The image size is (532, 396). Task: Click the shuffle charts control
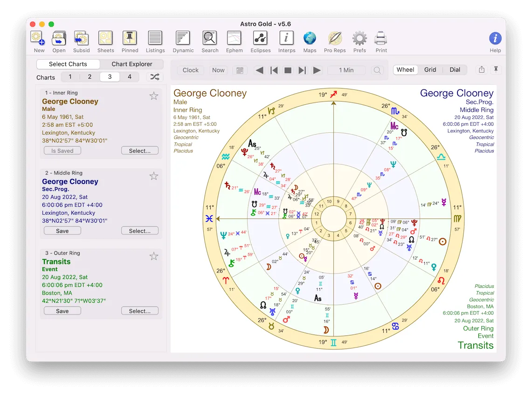pyautogui.click(x=154, y=77)
